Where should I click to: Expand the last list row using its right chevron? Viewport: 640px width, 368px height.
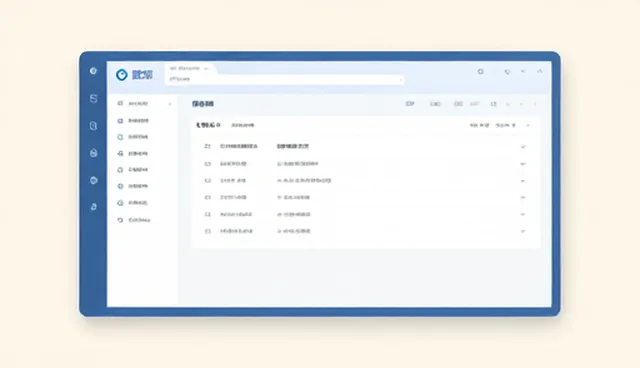(523, 231)
